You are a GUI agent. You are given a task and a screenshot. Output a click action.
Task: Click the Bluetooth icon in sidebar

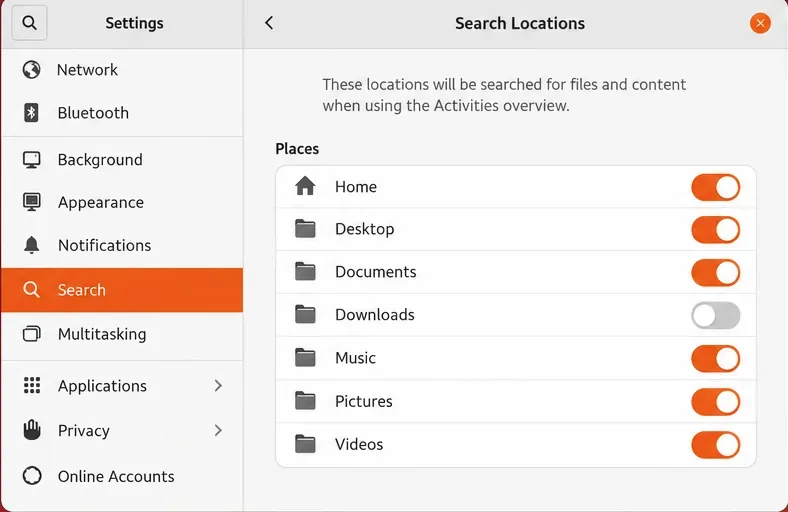[31, 113]
